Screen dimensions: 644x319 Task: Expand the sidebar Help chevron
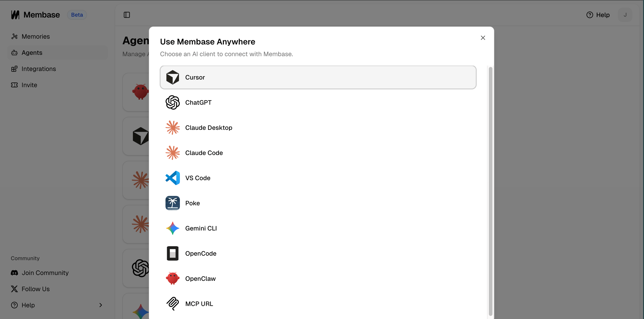101,305
